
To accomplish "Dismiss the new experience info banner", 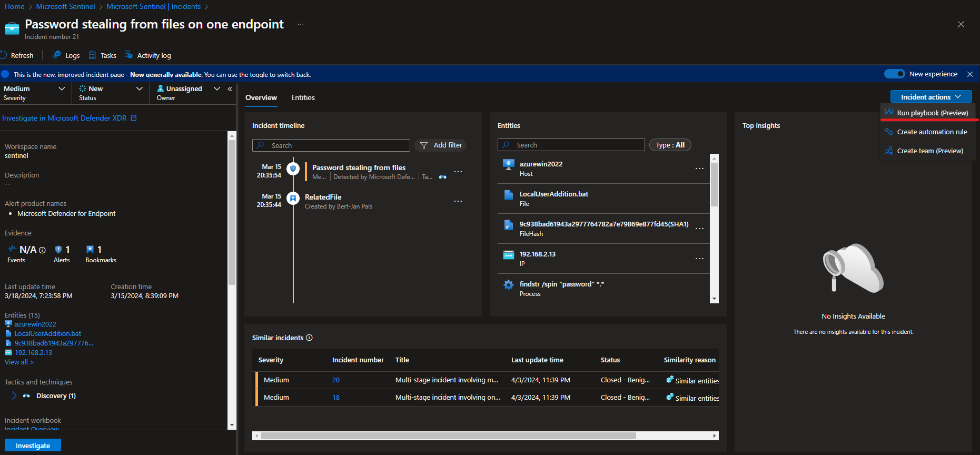I will 970,74.
